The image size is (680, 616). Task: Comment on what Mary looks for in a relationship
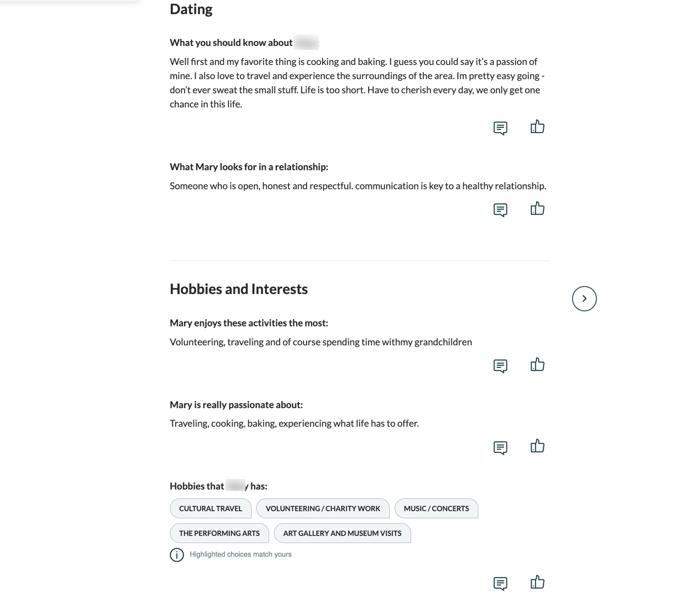[500, 209]
